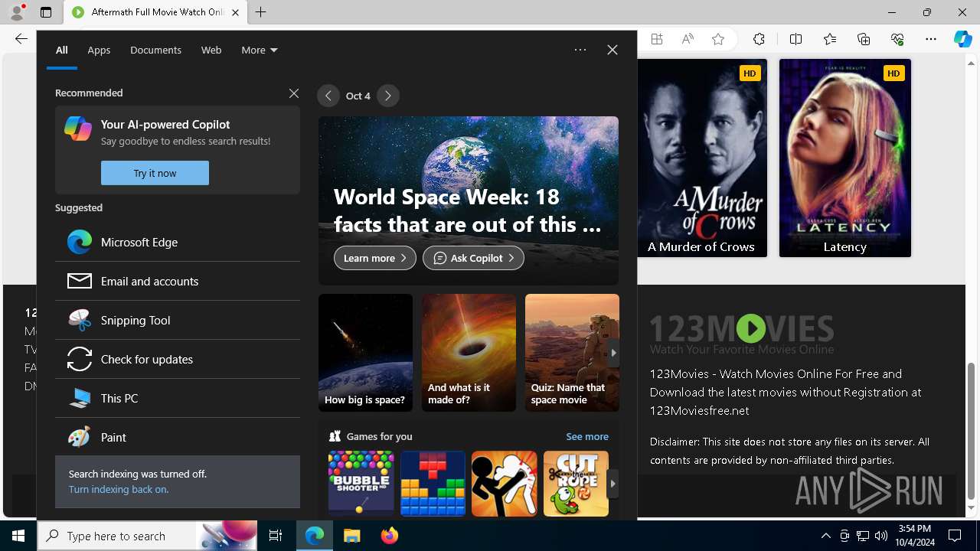
Task: Open the Copilot icon in Edge toolbar
Action: pyautogui.click(x=962, y=39)
